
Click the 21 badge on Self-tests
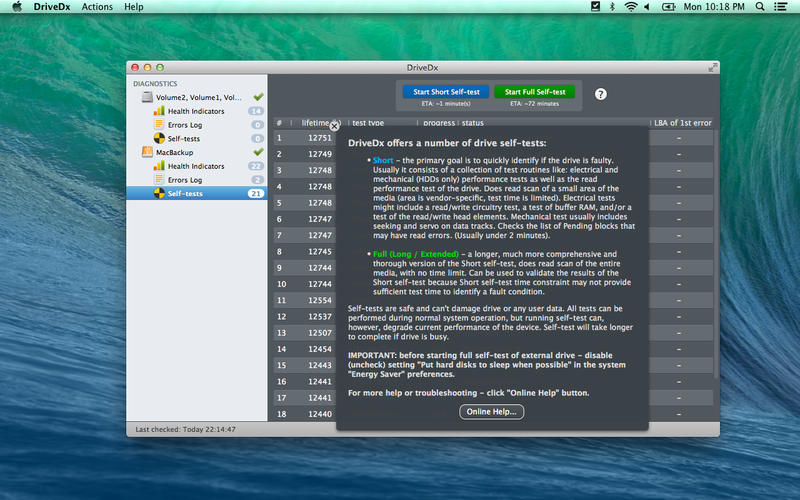256,193
